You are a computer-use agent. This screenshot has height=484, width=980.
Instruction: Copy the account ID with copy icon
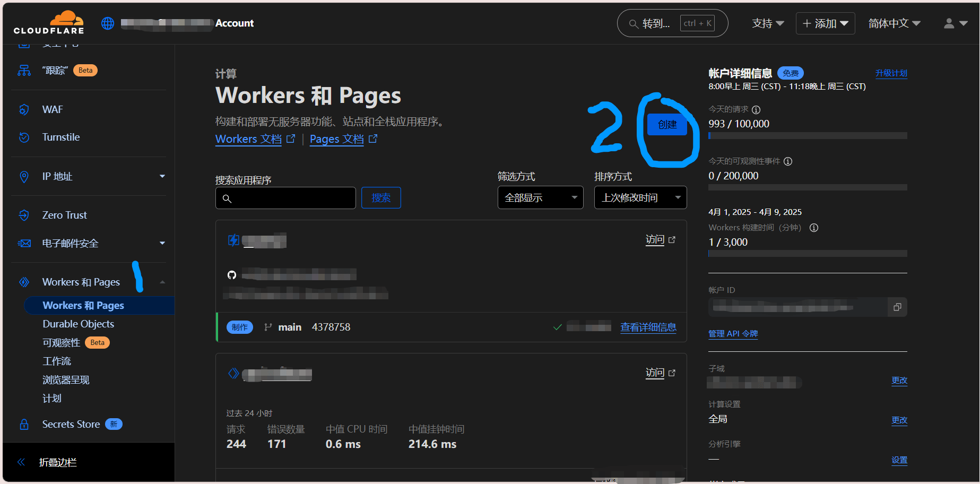[x=897, y=307]
